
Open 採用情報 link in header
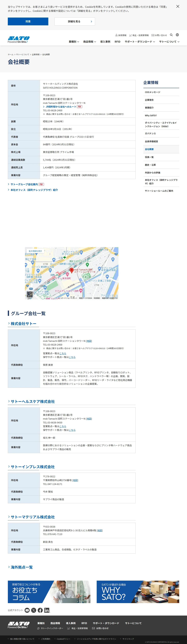click(121, 35)
